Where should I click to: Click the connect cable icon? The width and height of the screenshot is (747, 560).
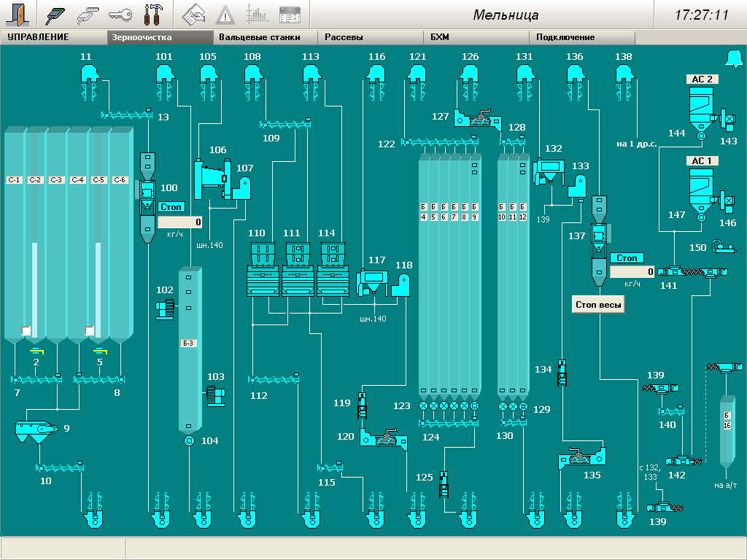(x=55, y=15)
